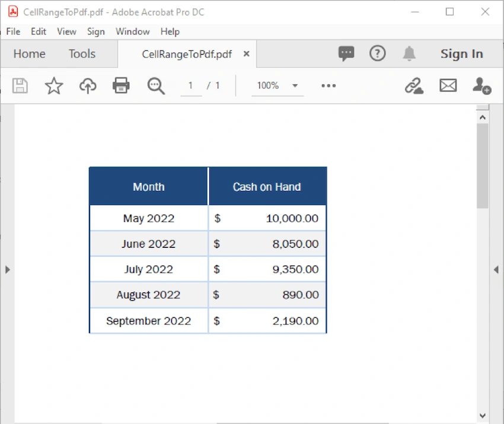Click the 9,350.00 amount
The image size is (504, 424).
point(295,269)
